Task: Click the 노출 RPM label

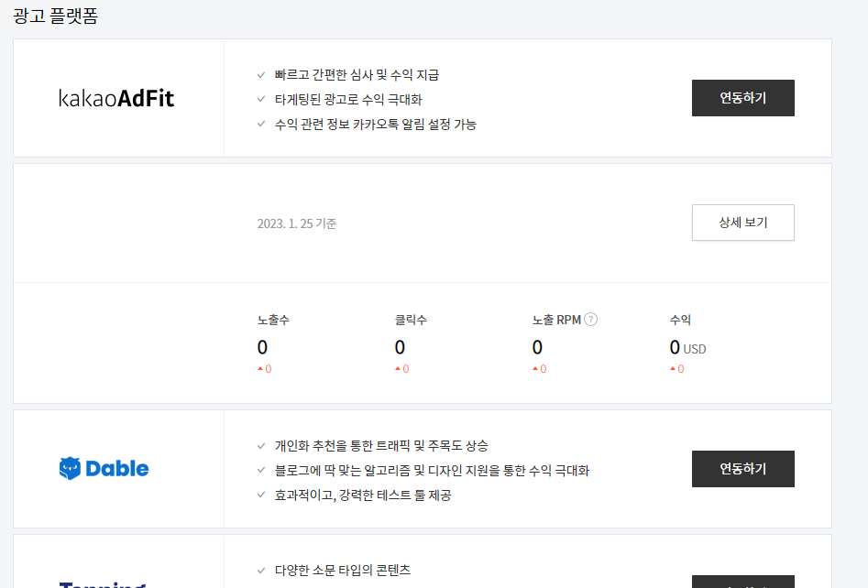Action: [x=556, y=320]
